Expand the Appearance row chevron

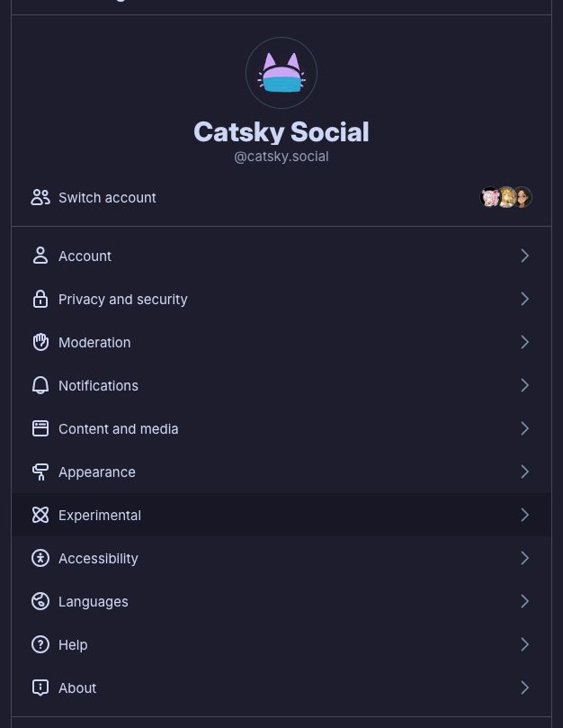click(524, 472)
